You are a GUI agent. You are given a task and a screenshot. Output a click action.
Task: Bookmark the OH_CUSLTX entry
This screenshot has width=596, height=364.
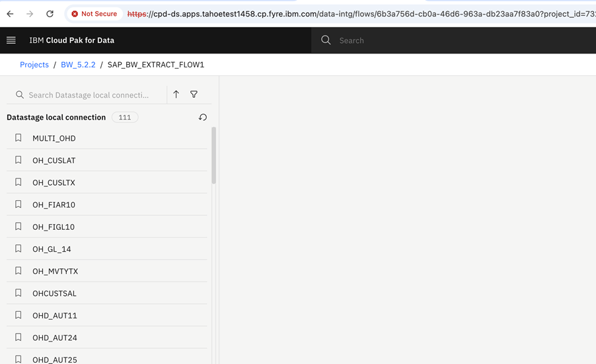pyautogui.click(x=18, y=182)
